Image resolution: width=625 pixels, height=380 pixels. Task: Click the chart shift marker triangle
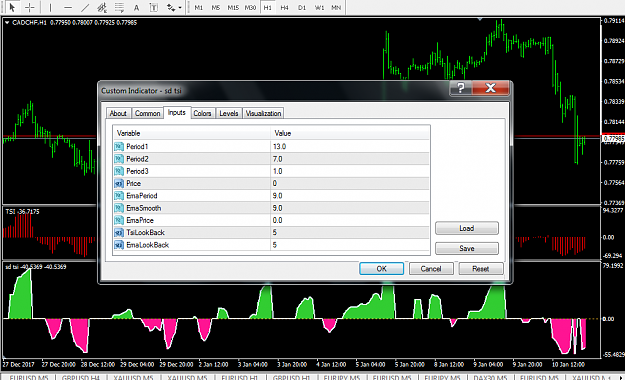coord(480,19)
